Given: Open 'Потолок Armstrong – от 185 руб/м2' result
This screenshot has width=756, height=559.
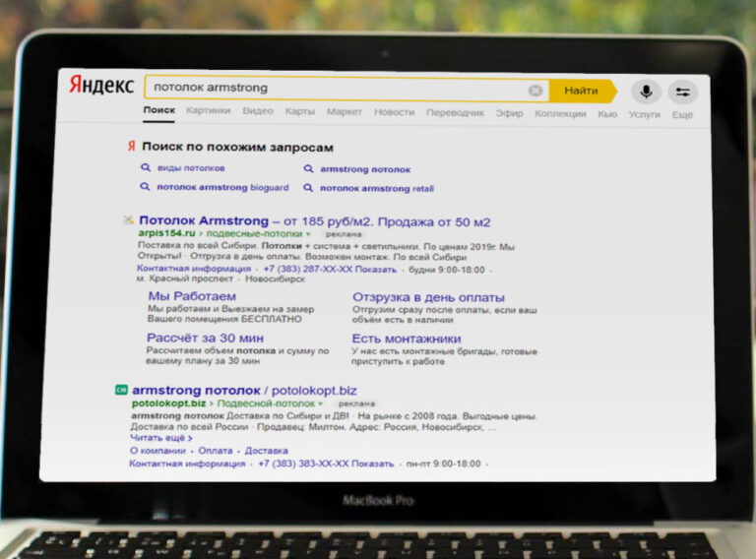Looking at the screenshot, I should [x=314, y=221].
